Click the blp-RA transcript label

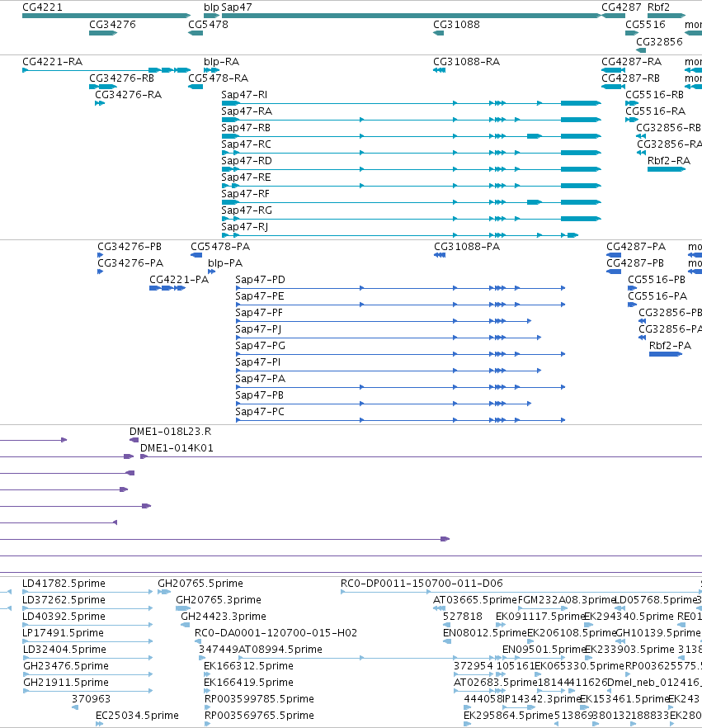[222, 62]
